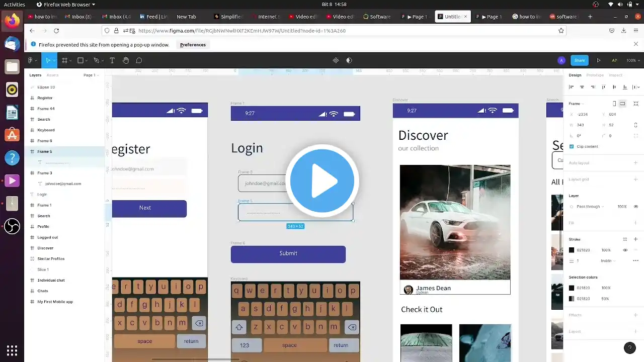This screenshot has width=644, height=362.
Task: Set frame to portrait orientation
Action: pos(614,104)
